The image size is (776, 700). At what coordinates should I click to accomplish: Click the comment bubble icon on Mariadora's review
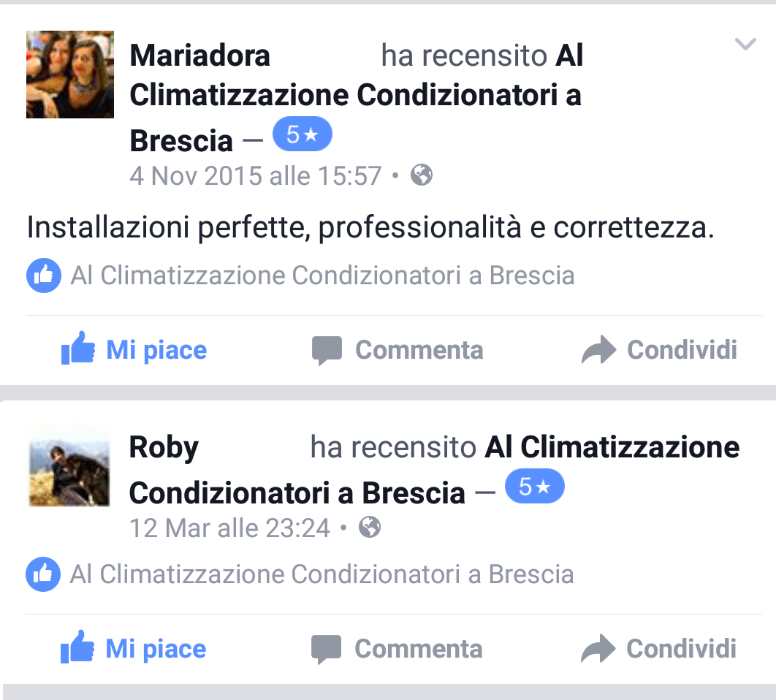327,351
